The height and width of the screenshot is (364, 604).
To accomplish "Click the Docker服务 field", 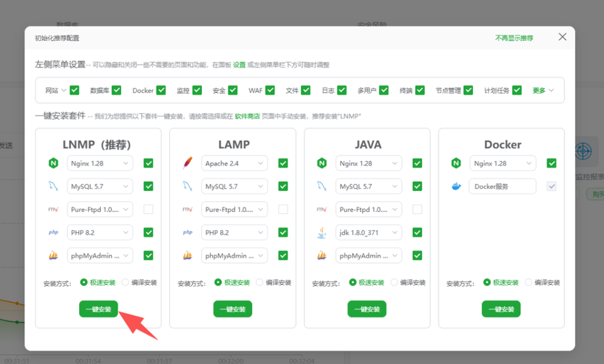I will click(503, 186).
